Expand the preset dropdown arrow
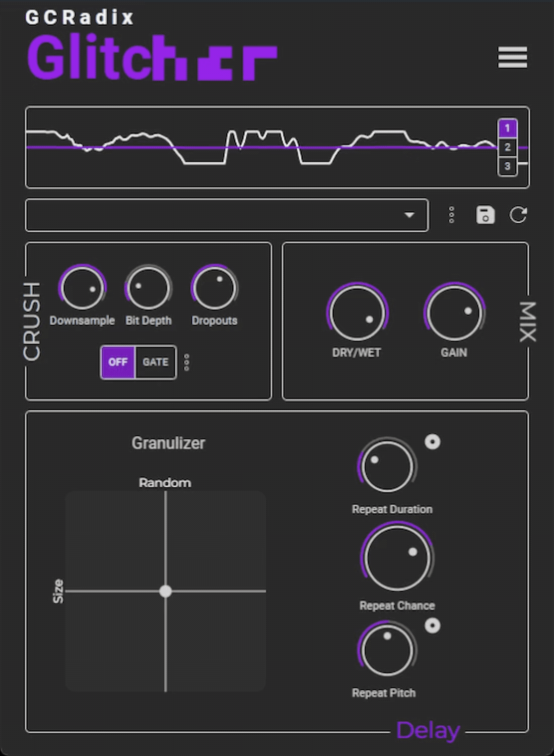Screen dimensions: 554x756 click(x=409, y=215)
